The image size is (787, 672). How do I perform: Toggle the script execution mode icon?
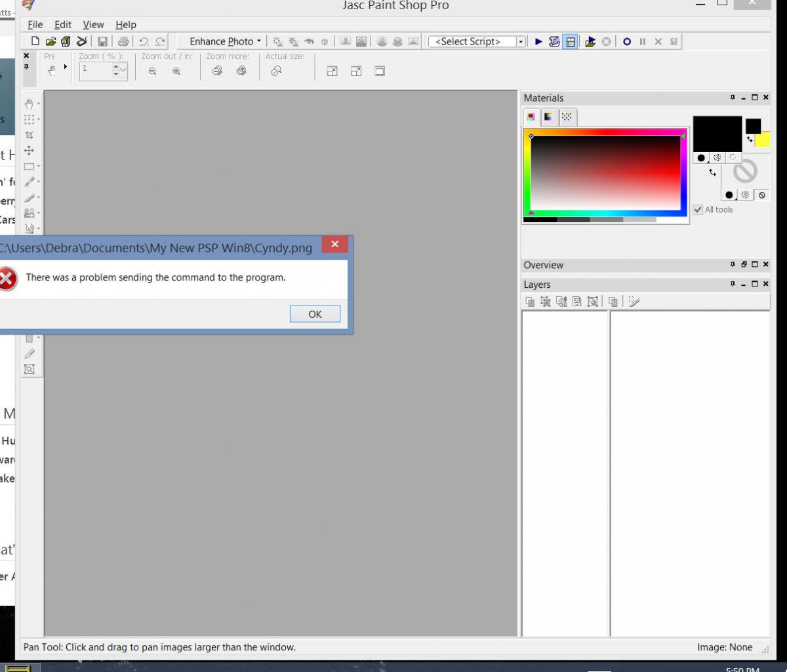point(570,41)
